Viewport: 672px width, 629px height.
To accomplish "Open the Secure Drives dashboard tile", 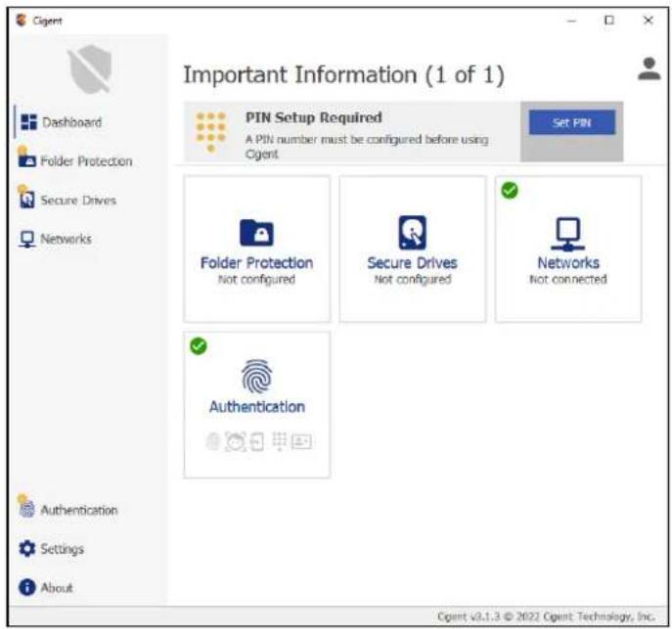I will pyautogui.click(x=412, y=248).
